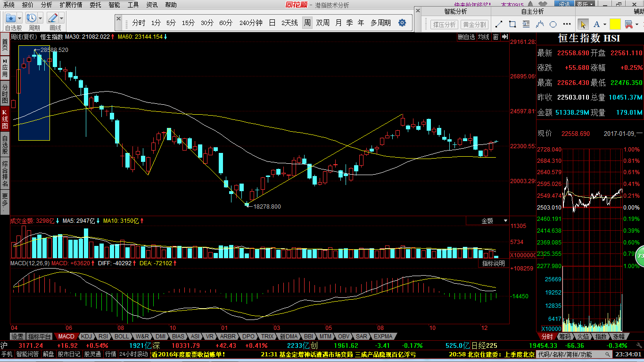
Task: Click the 撑压分析 button
Action: click(x=444, y=25)
